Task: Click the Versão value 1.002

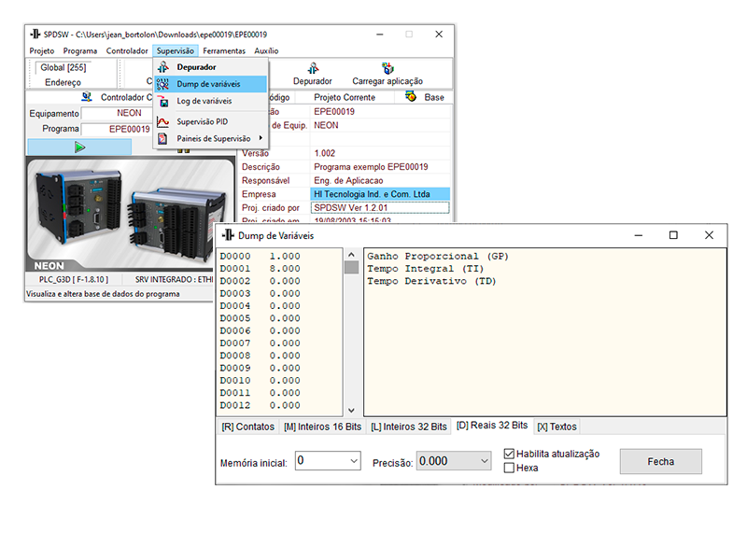Action: point(380,153)
